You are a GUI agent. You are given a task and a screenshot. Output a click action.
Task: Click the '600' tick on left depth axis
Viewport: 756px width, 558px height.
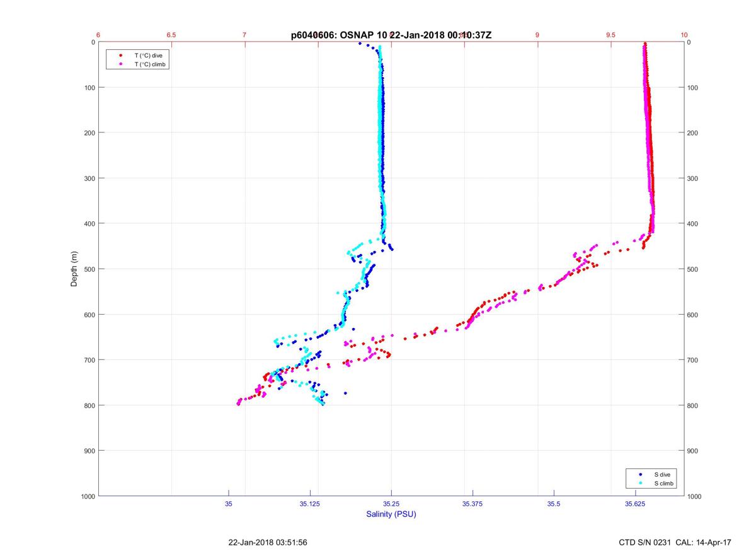pyautogui.click(x=89, y=315)
